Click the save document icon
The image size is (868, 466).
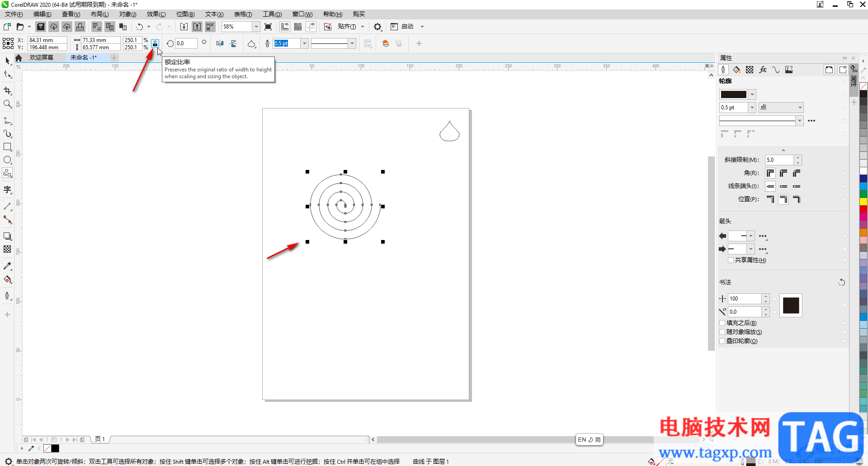click(x=41, y=27)
